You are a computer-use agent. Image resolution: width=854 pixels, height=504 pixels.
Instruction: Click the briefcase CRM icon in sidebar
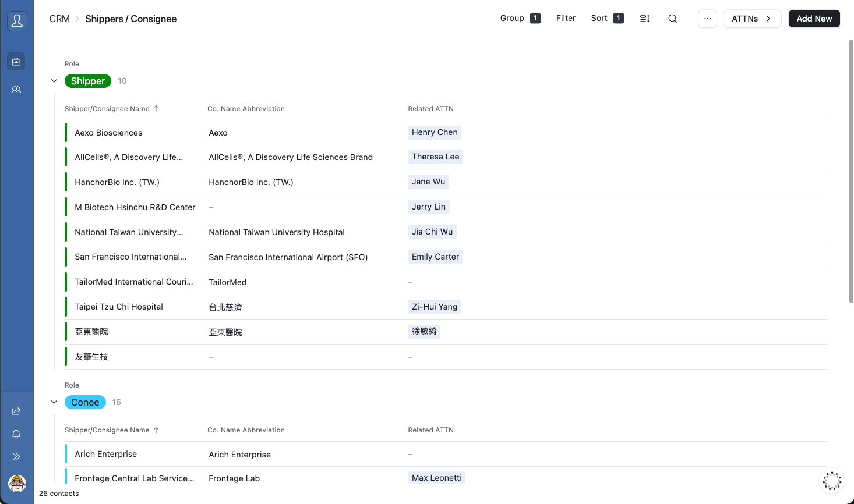click(x=16, y=61)
